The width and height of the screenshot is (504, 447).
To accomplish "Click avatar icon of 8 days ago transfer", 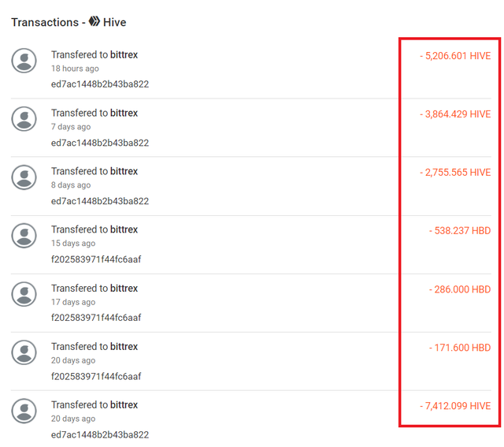I will pos(24,177).
